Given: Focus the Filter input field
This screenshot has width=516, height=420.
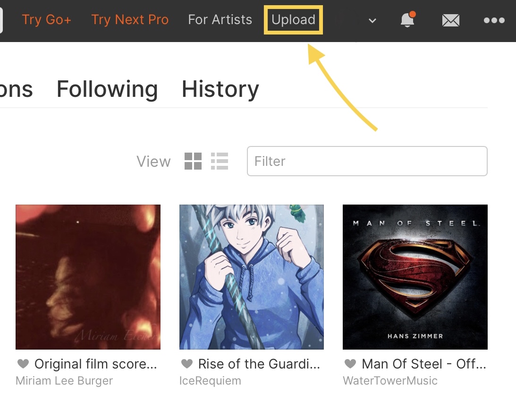Looking at the screenshot, I should 367,161.
